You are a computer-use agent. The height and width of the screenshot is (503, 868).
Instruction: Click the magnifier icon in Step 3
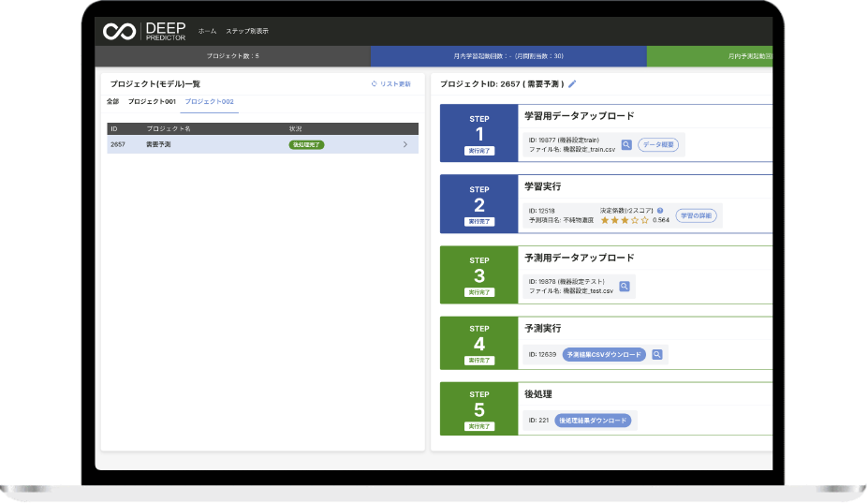pos(625,287)
